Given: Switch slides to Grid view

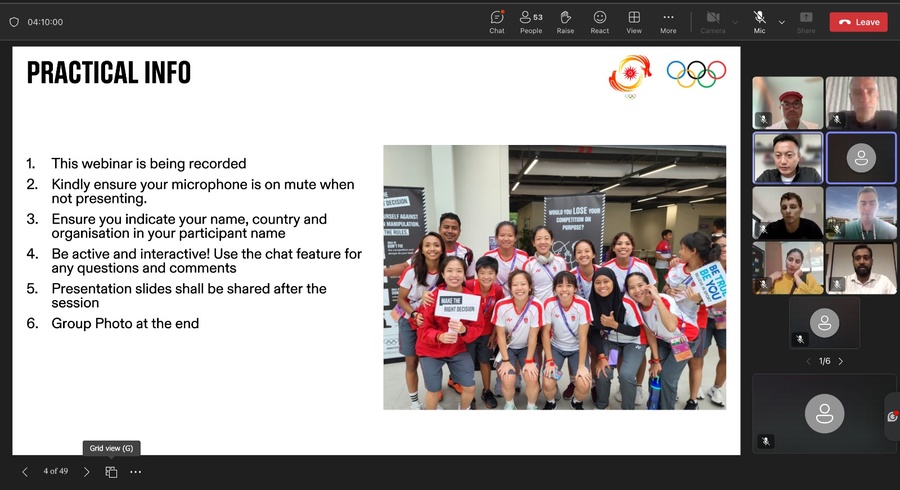Looking at the screenshot, I should (111, 471).
